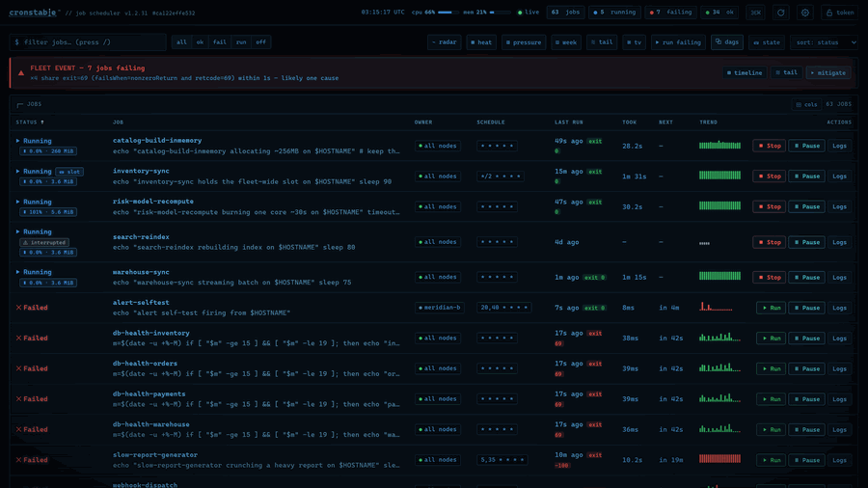Image resolution: width=868 pixels, height=488 pixels.
Task: Open the tail button in toolbar
Action: click(602, 42)
